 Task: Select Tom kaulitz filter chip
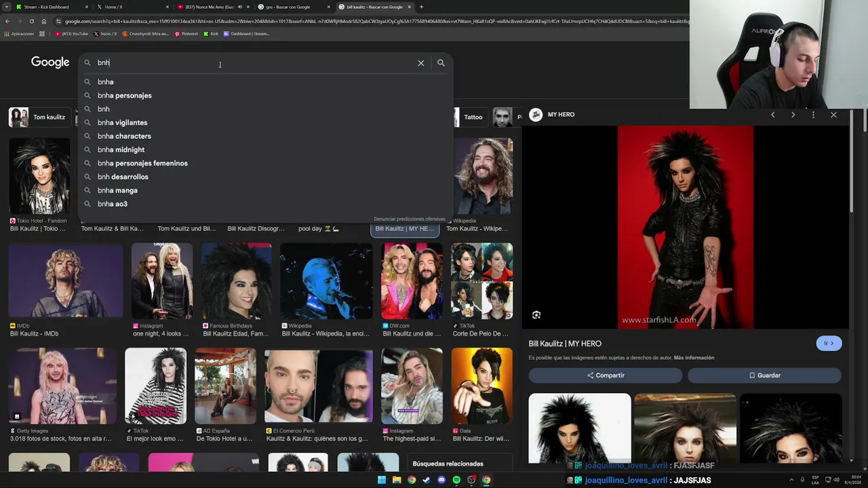(x=39, y=117)
